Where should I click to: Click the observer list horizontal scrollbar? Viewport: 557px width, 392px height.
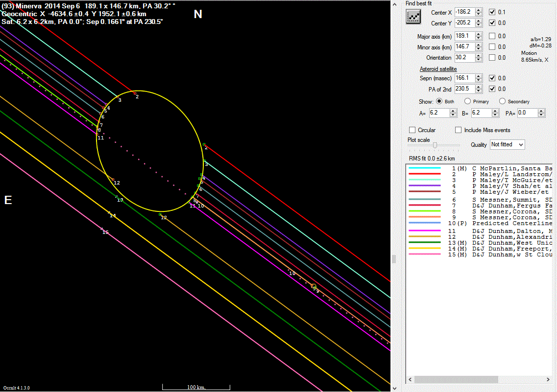456,380
